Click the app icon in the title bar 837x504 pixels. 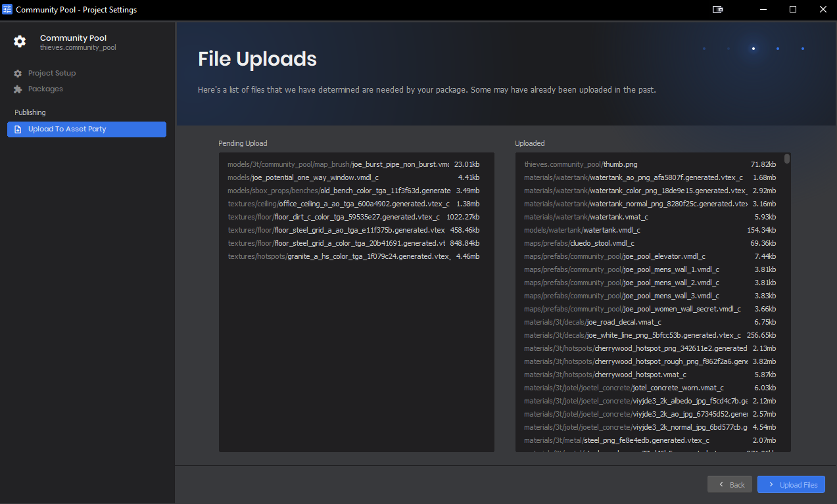[x=8, y=10]
